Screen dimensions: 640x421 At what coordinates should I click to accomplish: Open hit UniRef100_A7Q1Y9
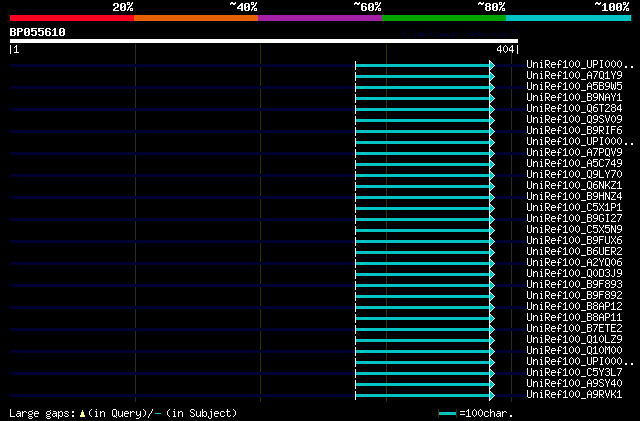point(574,76)
